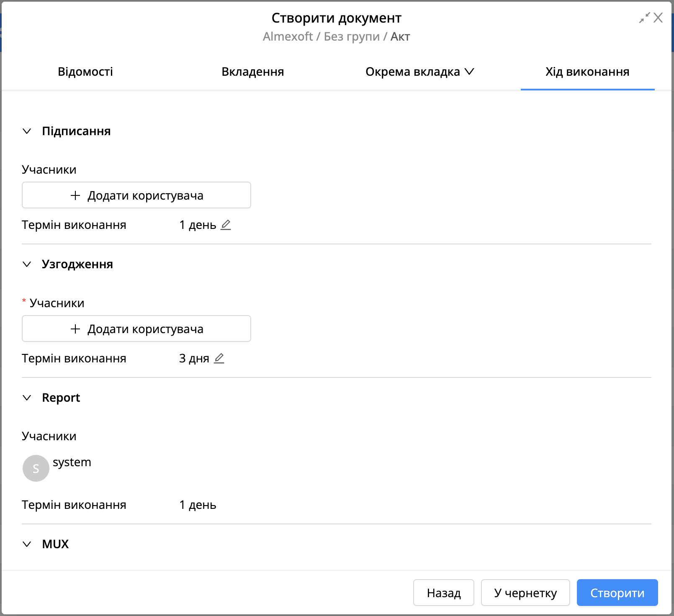This screenshot has width=674, height=616.
Task: Select the Хід виконання tab
Action: pos(587,72)
